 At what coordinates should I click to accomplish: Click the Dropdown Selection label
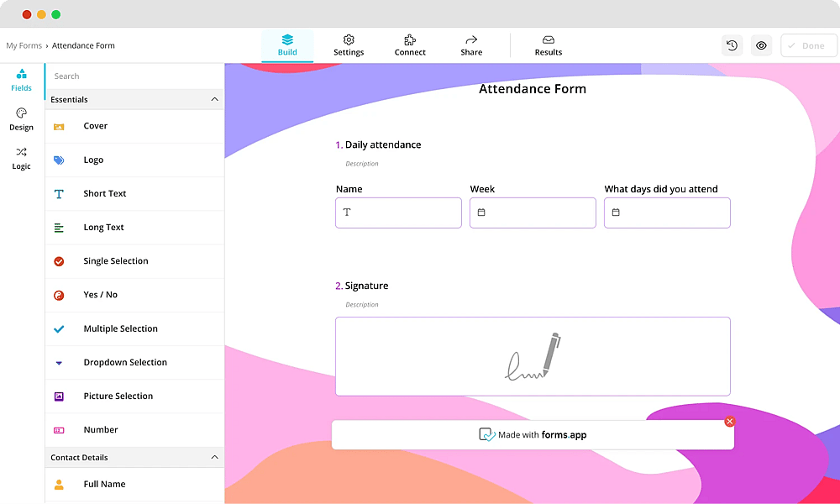coord(125,363)
